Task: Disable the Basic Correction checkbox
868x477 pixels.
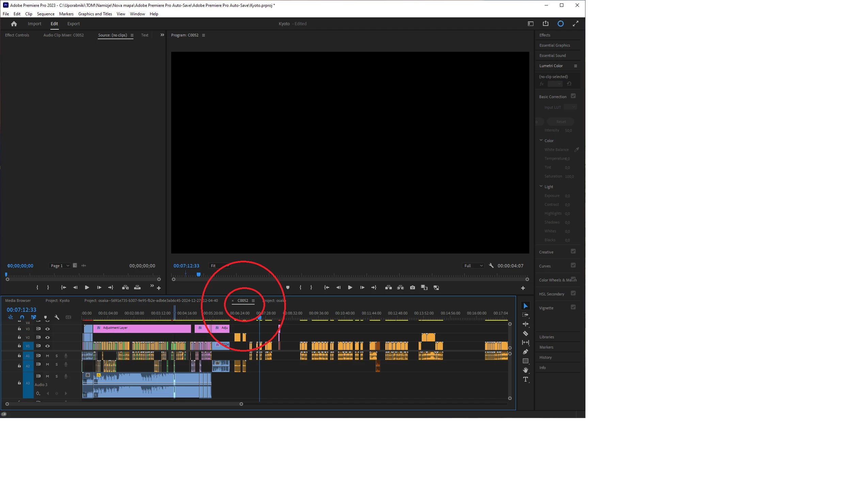Action: point(573,96)
